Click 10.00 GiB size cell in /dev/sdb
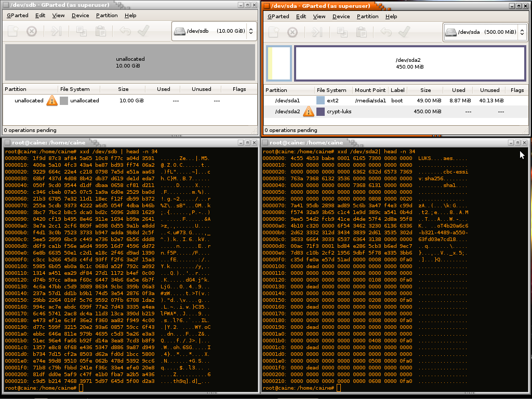The height and width of the screenshot is (399, 532). 131,100
